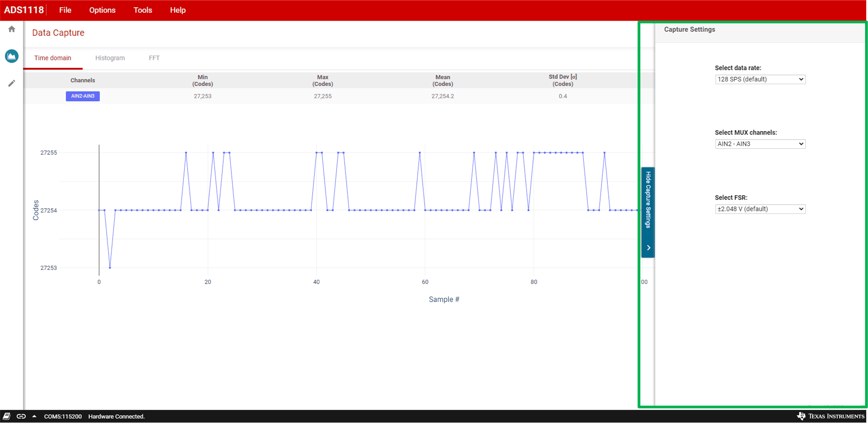Click the Channels column header
The width and height of the screenshot is (868, 423).
point(83,80)
